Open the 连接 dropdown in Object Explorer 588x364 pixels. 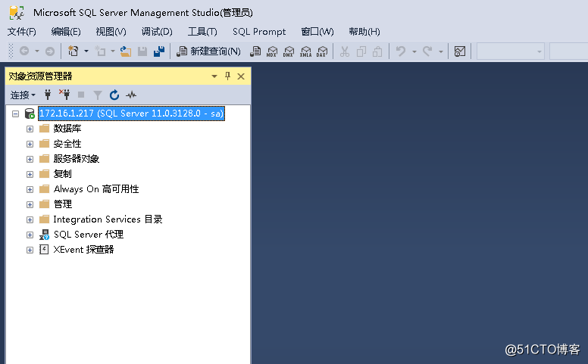tap(23, 95)
